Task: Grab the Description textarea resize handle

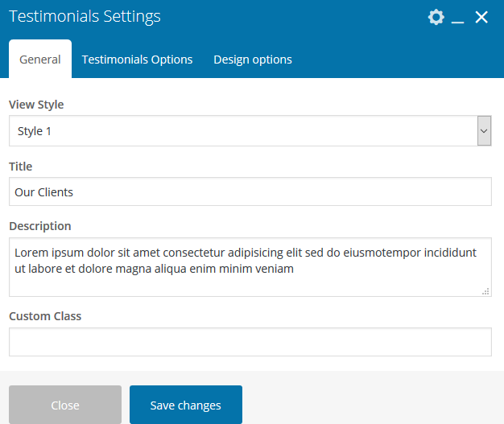Action: pyautogui.click(x=485, y=291)
